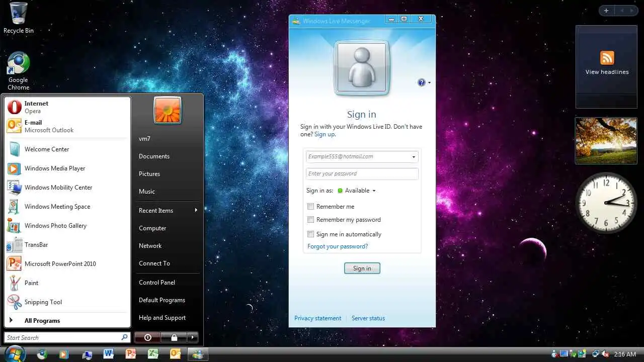The height and width of the screenshot is (362, 644).
Task: Click the Media Player taskbar icon
Action: click(63, 354)
